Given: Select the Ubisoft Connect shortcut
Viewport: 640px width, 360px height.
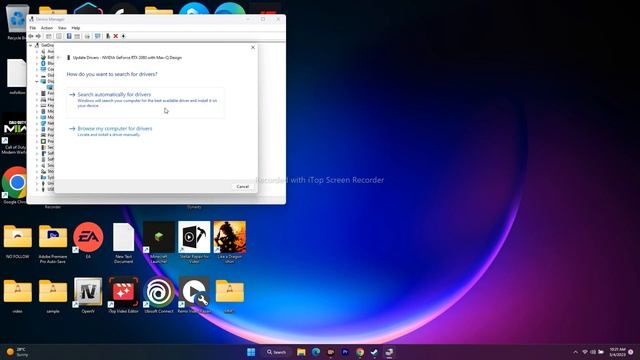Looking at the screenshot, I should click(x=159, y=296).
